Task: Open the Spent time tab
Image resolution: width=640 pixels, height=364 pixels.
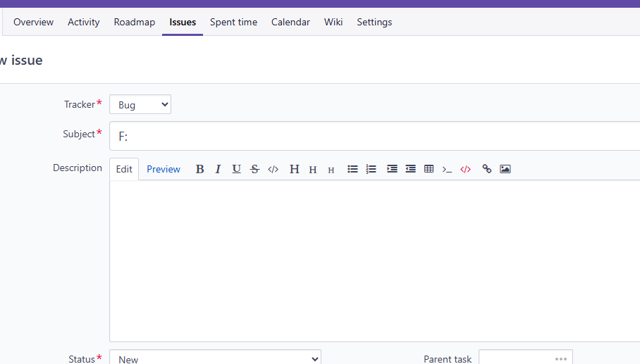Action: coord(233,22)
